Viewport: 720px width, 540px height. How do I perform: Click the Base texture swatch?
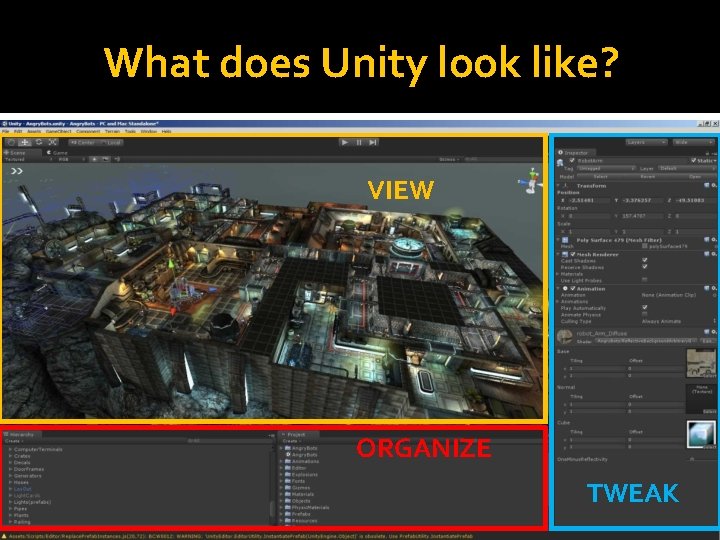point(701,363)
